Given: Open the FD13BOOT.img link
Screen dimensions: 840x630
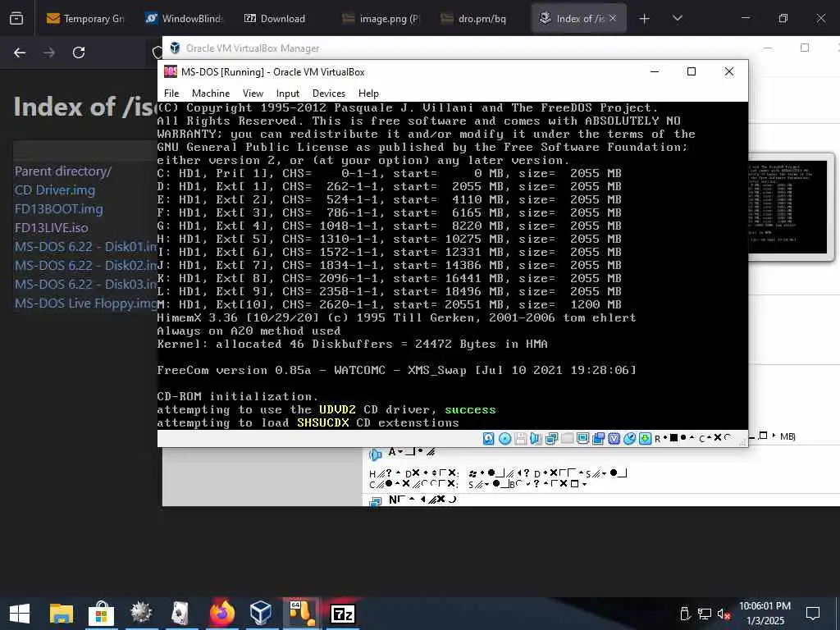Looking at the screenshot, I should pyautogui.click(x=58, y=209).
